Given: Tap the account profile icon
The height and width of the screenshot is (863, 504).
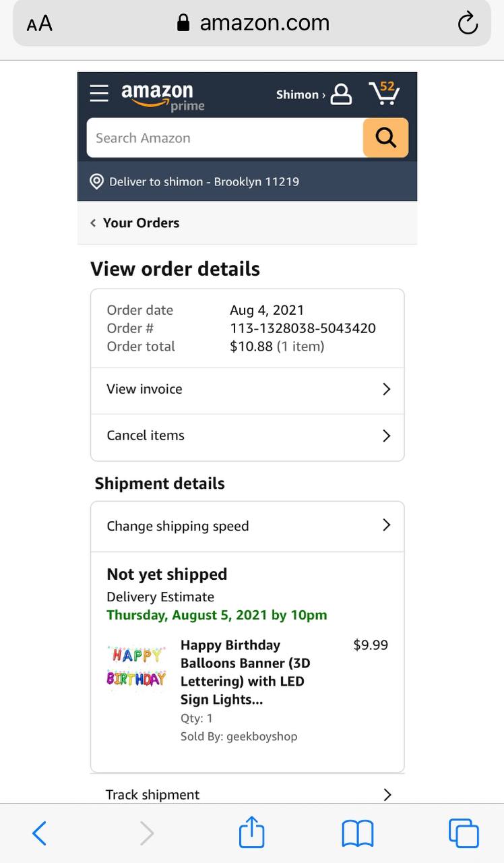Looking at the screenshot, I should (x=341, y=94).
